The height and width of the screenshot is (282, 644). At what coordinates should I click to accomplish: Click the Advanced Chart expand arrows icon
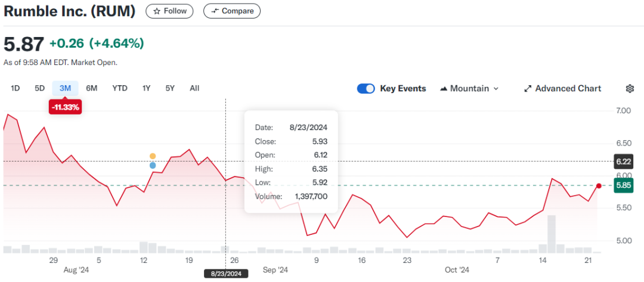pos(527,88)
